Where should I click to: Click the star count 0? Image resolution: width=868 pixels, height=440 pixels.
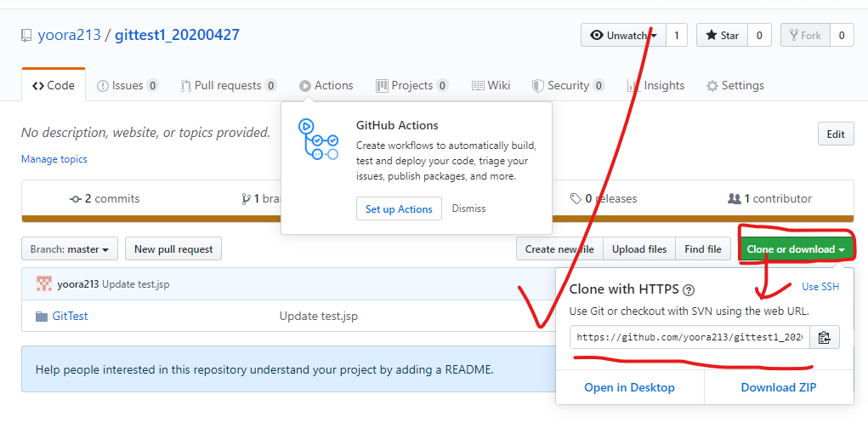759,36
